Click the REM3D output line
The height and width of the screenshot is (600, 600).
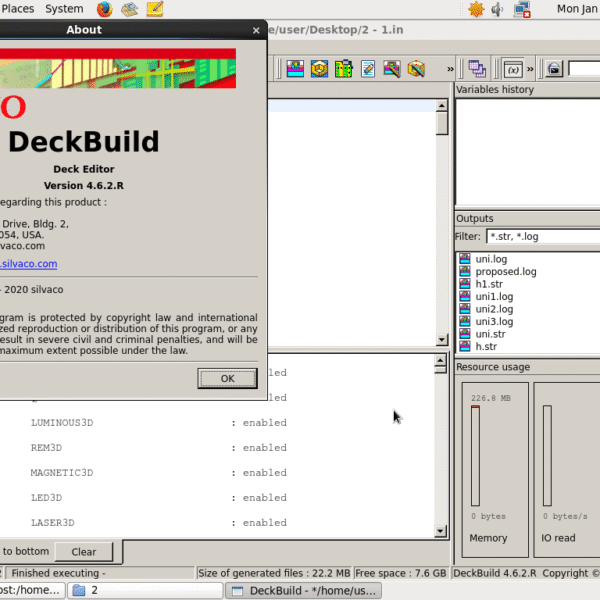pyautogui.click(x=158, y=448)
